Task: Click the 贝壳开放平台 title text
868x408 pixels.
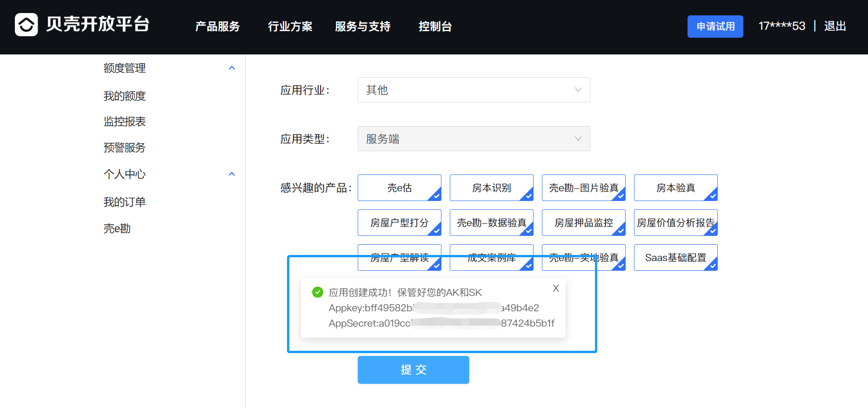Action: pos(98,24)
